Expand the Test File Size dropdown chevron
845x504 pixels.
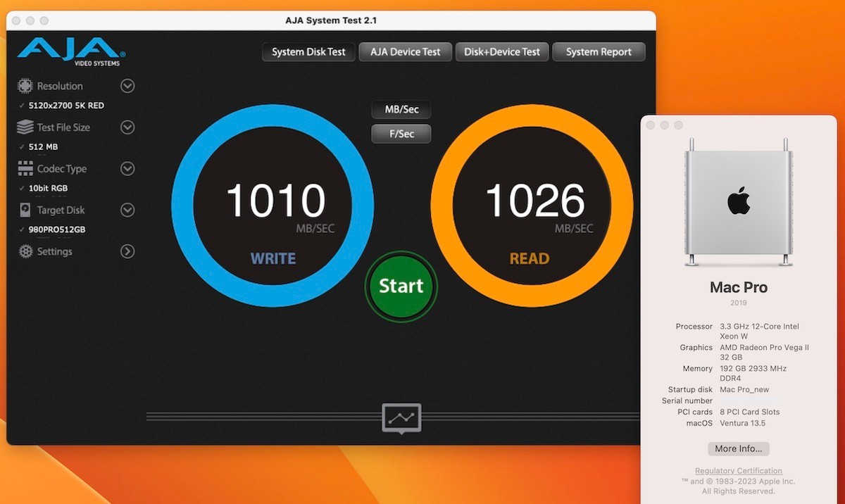[x=127, y=127]
